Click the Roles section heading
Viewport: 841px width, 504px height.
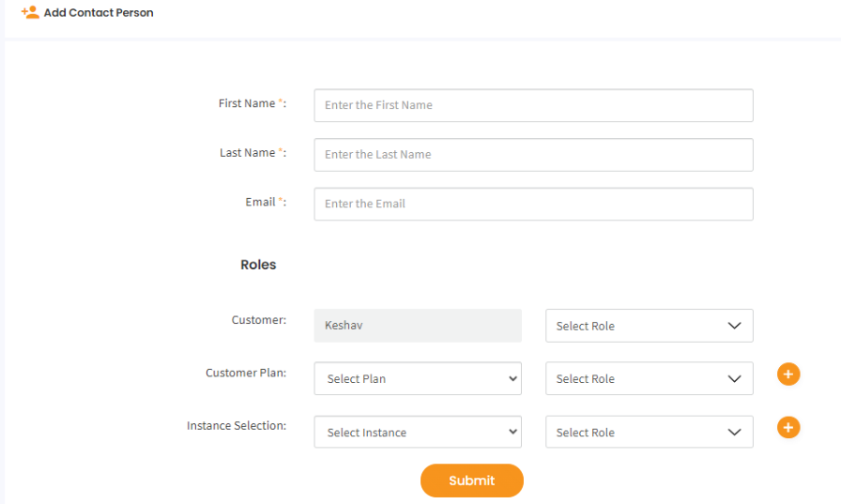[x=258, y=265]
